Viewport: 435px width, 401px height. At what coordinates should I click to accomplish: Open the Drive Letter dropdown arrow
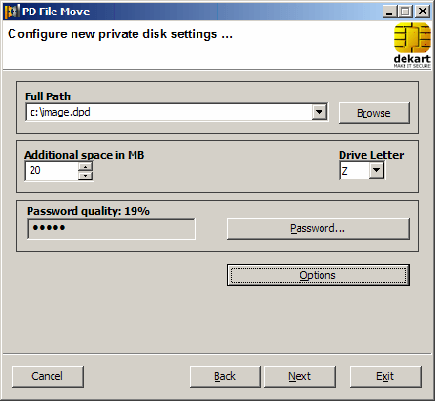376,170
